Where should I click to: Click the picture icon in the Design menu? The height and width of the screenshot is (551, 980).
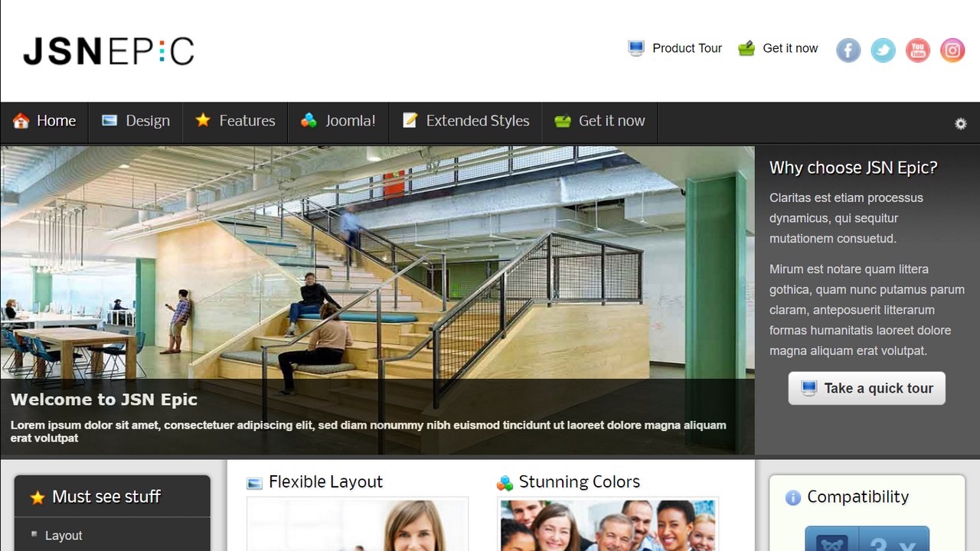[109, 120]
